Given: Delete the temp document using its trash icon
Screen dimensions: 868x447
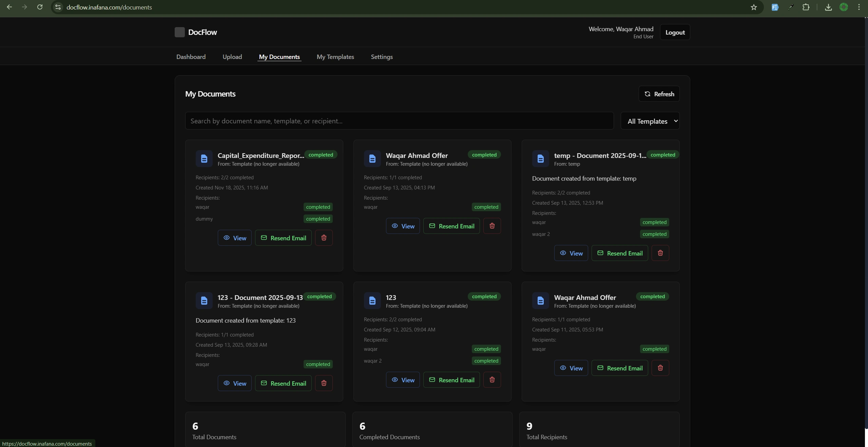Looking at the screenshot, I should pos(660,253).
